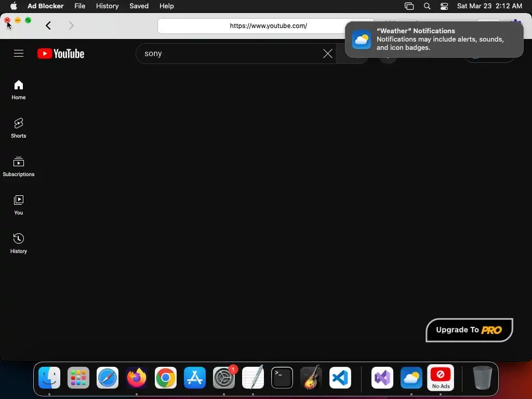Viewport: 532px width, 399px height.
Task: Open Weather app from the Dock
Action: pyautogui.click(x=411, y=378)
